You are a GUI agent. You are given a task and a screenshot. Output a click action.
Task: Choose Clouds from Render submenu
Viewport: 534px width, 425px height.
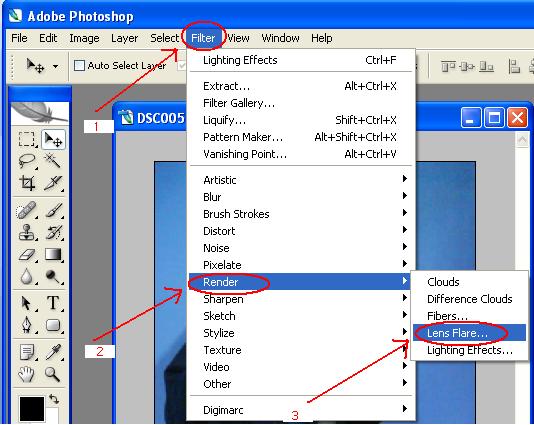pos(470,282)
